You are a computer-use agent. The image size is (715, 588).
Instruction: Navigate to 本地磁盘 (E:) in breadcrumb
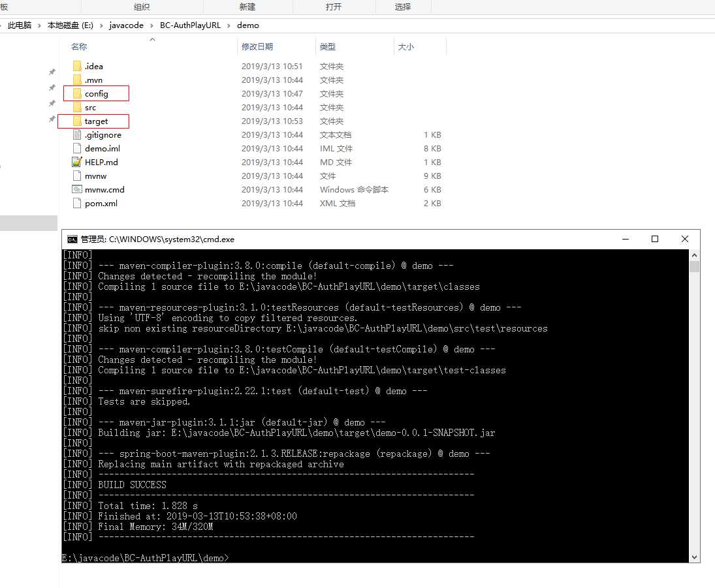pyautogui.click(x=71, y=25)
